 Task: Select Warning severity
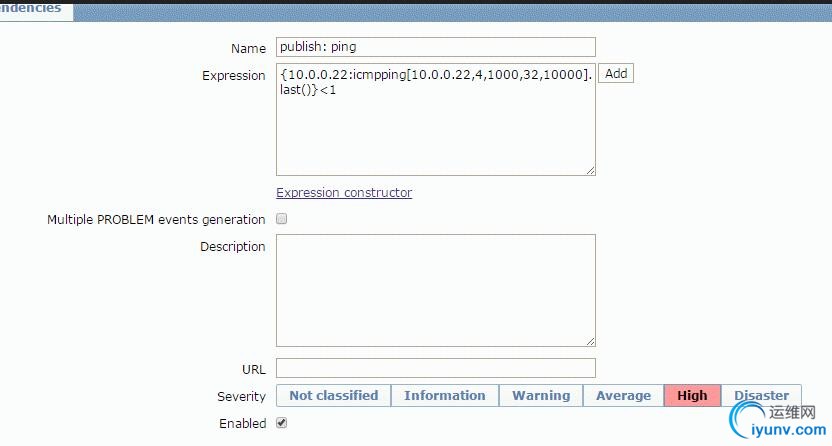coord(541,396)
